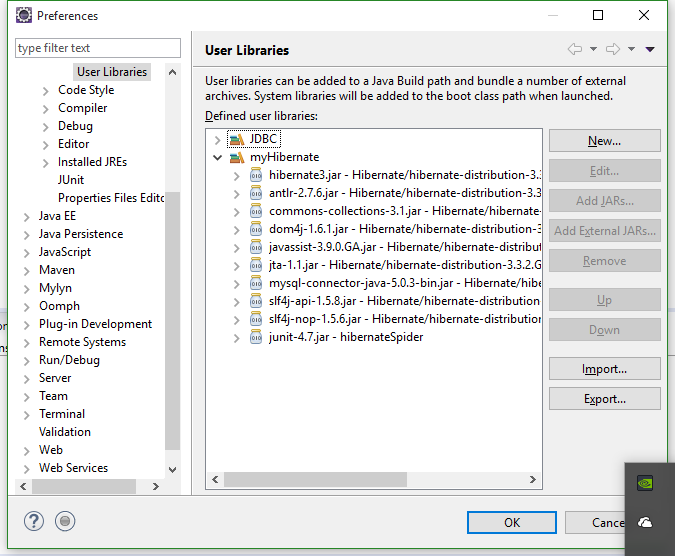The height and width of the screenshot is (556, 675).
Task: Expand the hibernate3.jar entry
Action: point(236,176)
